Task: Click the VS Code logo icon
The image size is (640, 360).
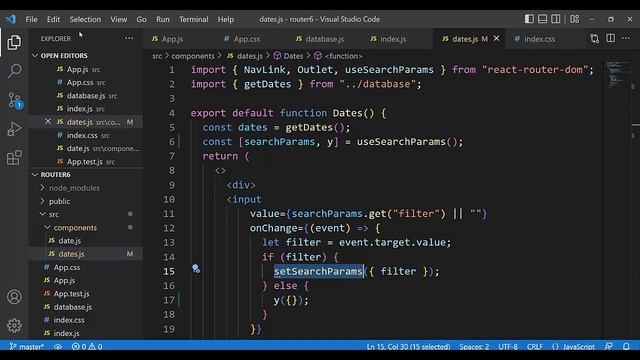Action: point(11,19)
